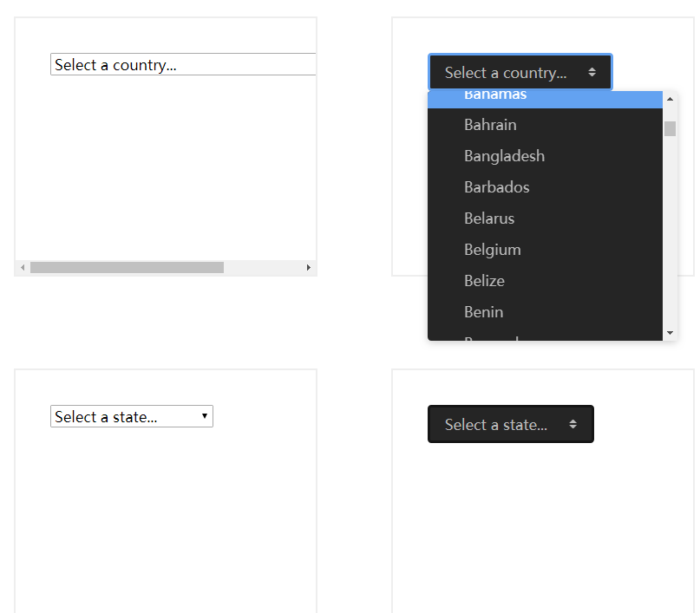Click the country list vertical scrollbar thumb
Viewport: 700px width, 613px height.
click(x=670, y=128)
